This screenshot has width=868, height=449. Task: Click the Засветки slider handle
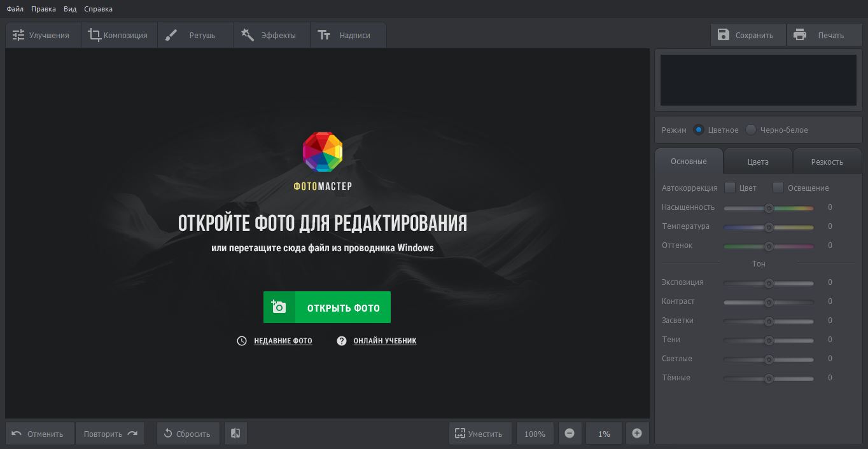tap(769, 321)
